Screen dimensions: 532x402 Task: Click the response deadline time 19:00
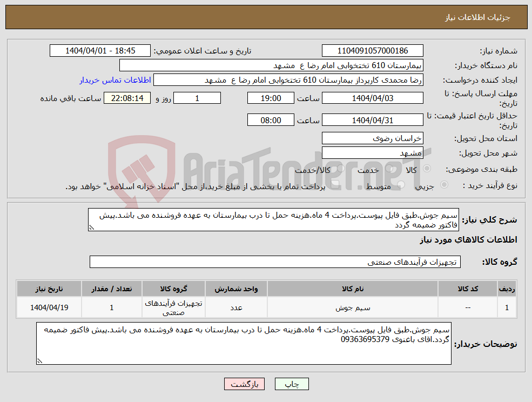click(271, 98)
